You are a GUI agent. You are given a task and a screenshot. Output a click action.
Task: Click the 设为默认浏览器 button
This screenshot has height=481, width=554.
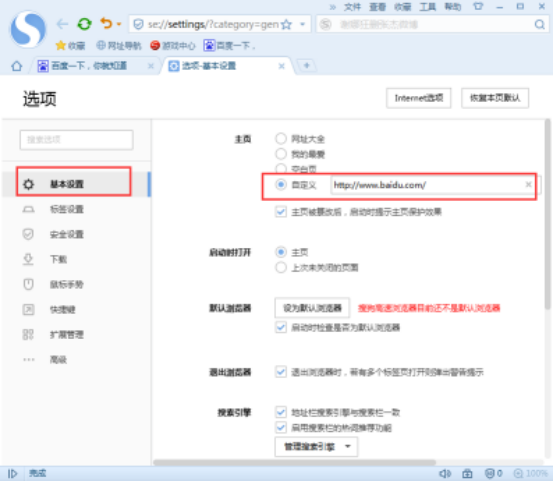tap(312, 308)
